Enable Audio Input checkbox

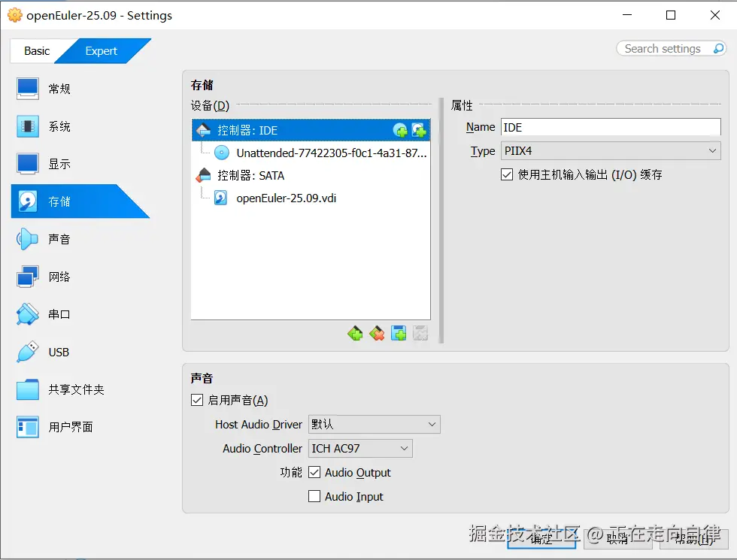314,496
